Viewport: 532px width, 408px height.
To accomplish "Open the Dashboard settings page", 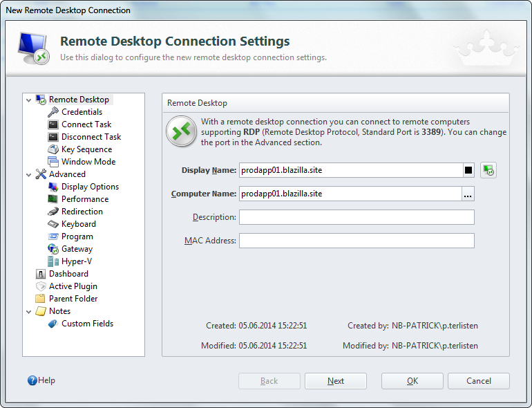I will pos(68,274).
